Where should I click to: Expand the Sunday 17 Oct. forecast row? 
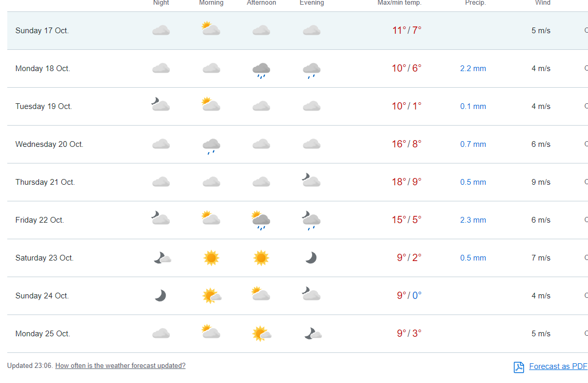[42, 31]
